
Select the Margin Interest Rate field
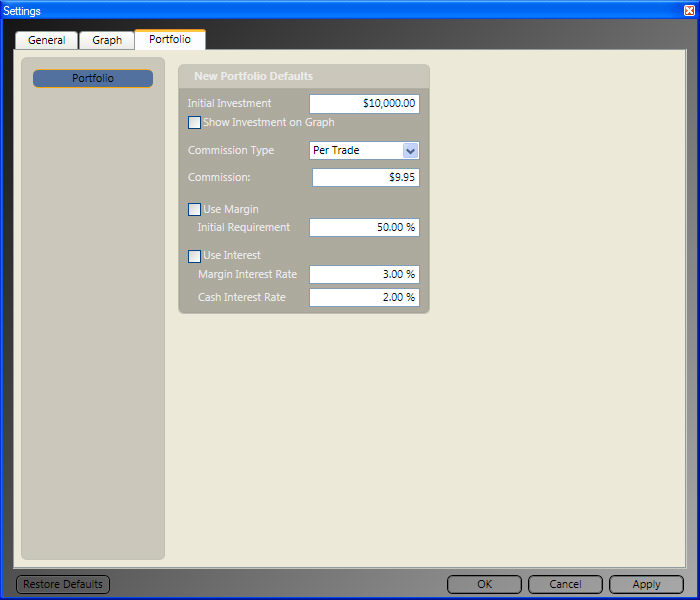(x=364, y=274)
